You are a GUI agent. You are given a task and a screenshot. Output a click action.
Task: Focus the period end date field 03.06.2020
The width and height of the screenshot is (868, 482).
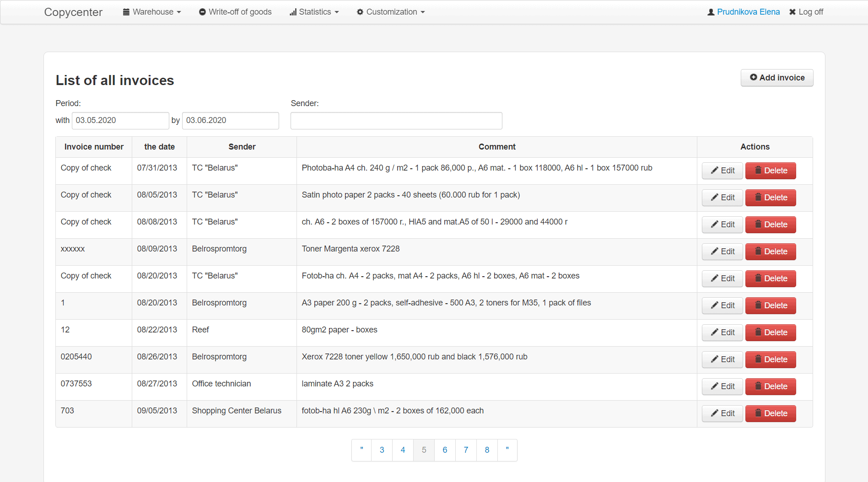(231, 121)
